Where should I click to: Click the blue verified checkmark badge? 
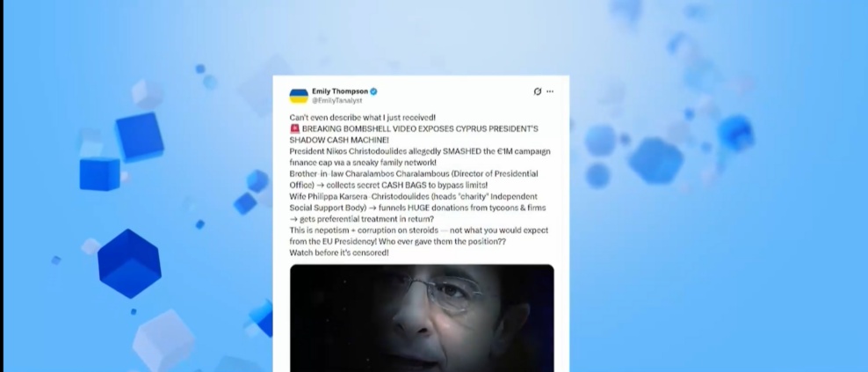point(373,91)
